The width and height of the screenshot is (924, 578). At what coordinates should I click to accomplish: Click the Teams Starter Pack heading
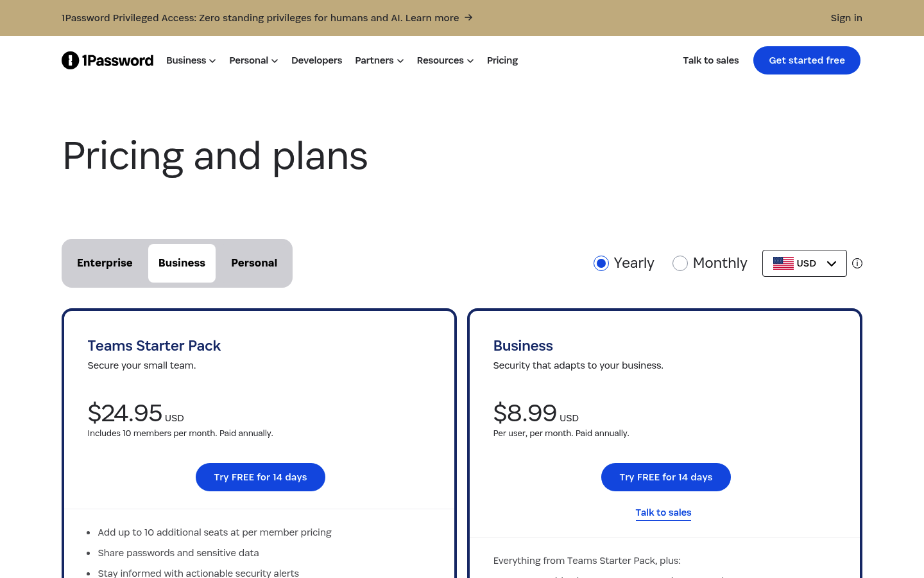154,346
